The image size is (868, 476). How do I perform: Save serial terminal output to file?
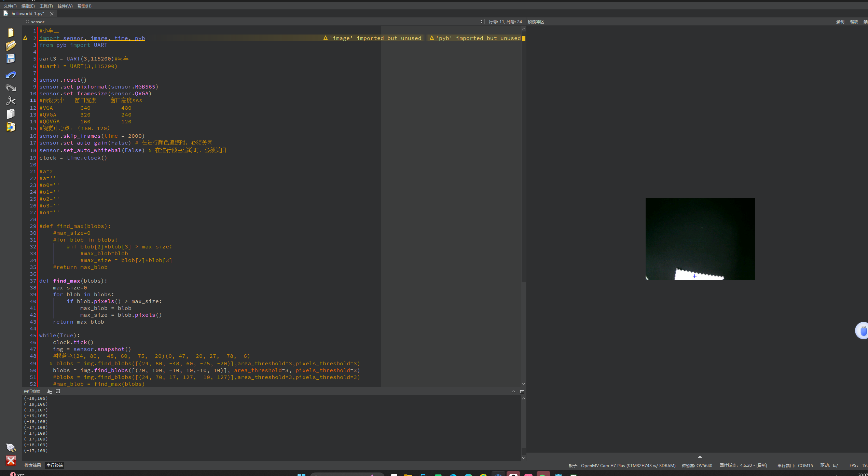coord(58,391)
